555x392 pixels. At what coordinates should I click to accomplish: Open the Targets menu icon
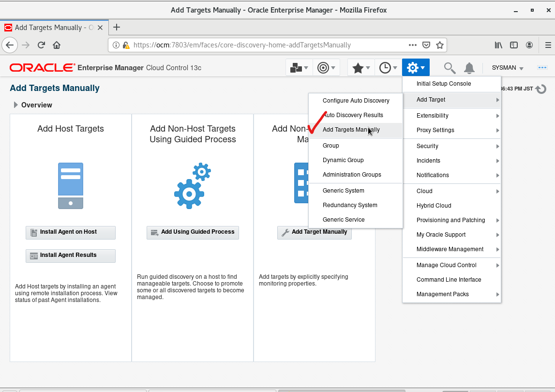point(326,68)
